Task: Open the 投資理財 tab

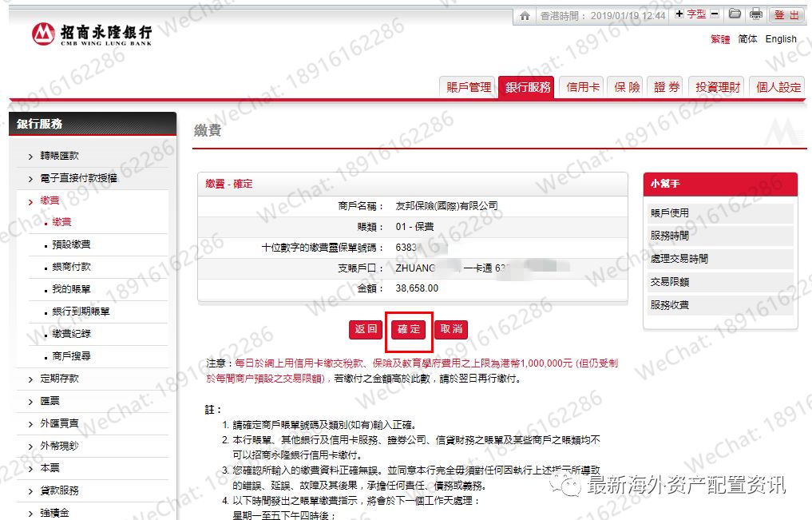Action: [717, 87]
